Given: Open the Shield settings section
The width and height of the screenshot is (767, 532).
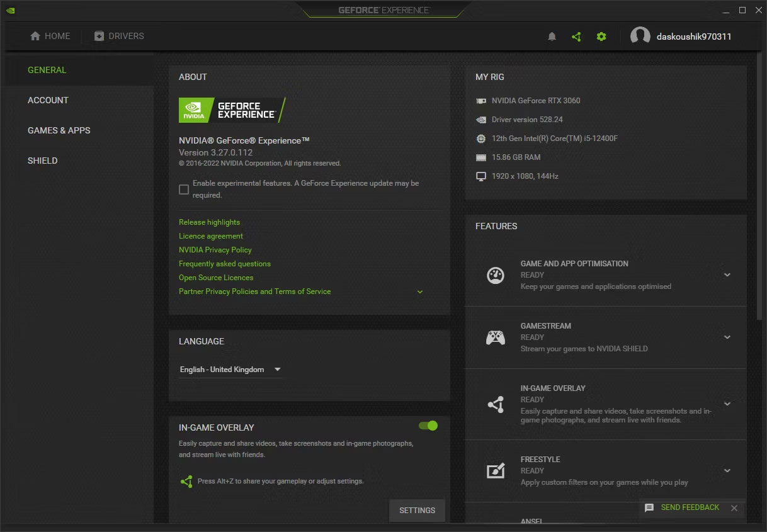Looking at the screenshot, I should [79, 161].
